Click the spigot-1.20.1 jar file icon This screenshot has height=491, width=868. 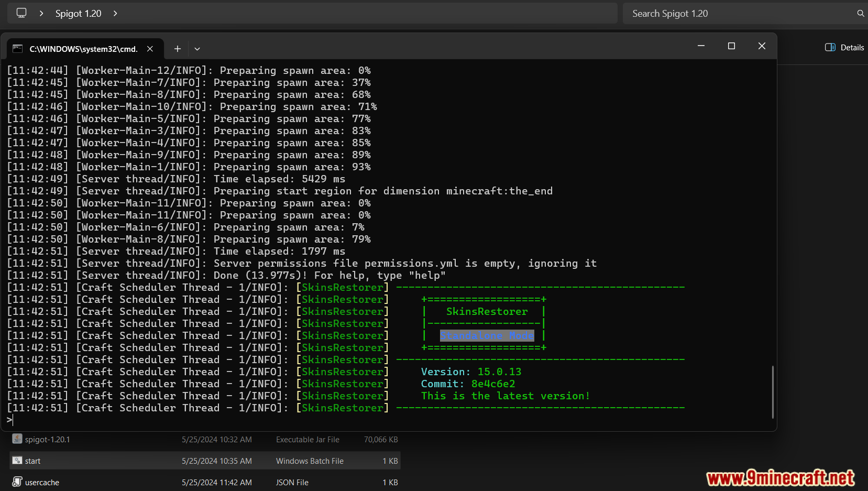pos(17,439)
